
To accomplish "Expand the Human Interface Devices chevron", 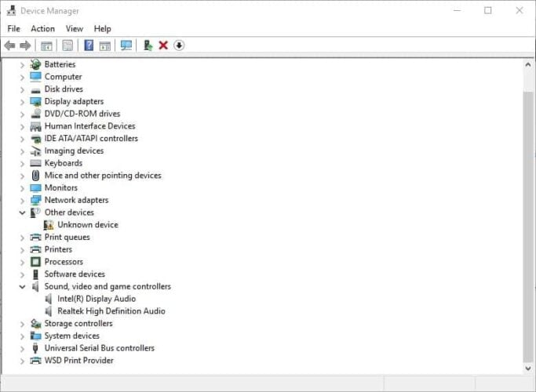I will click(x=22, y=126).
